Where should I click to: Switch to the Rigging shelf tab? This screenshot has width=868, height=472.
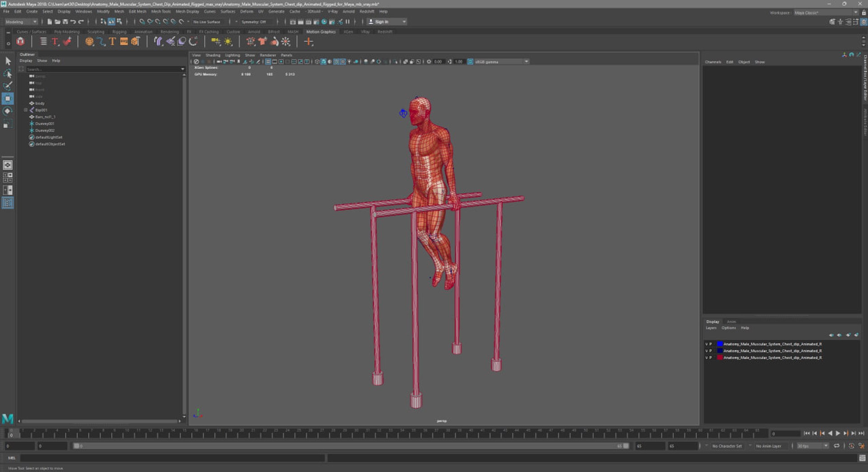119,32
